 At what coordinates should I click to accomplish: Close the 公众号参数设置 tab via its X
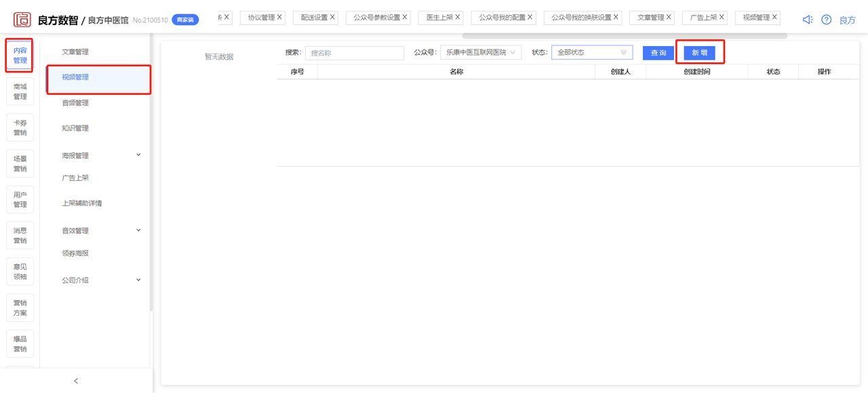point(405,17)
